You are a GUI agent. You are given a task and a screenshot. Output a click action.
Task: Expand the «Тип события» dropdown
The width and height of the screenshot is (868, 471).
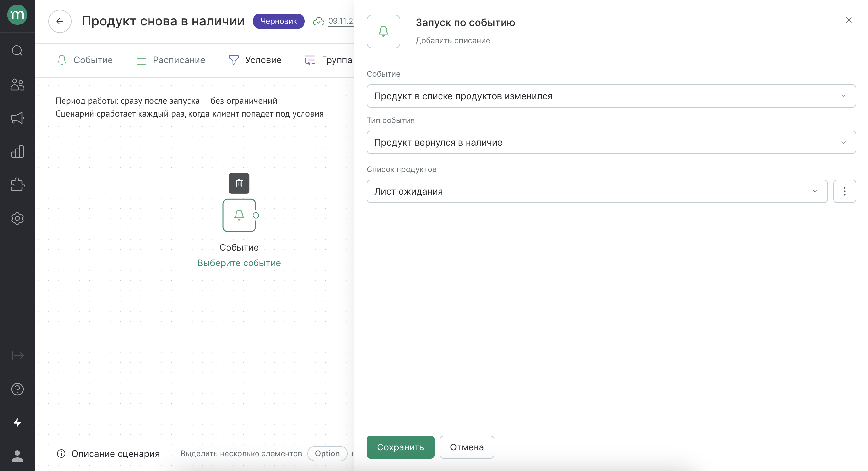611,142
